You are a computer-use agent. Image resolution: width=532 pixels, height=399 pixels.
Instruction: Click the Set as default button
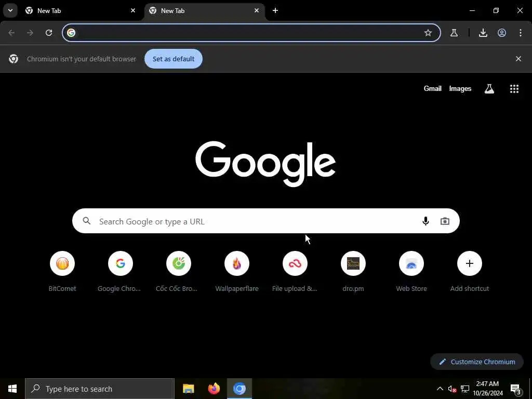click(174, 59)
